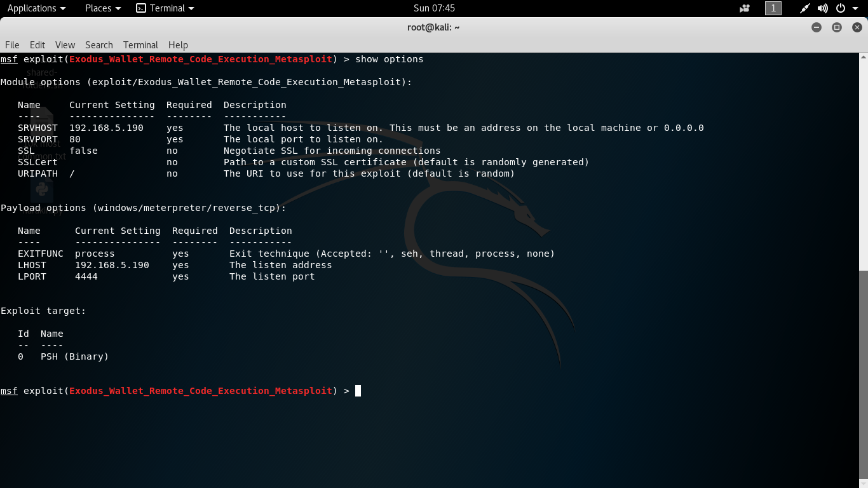Screen dimensions: 868x488
Task: Close the root@kali terminal window
Action: [x=857, y=27]
